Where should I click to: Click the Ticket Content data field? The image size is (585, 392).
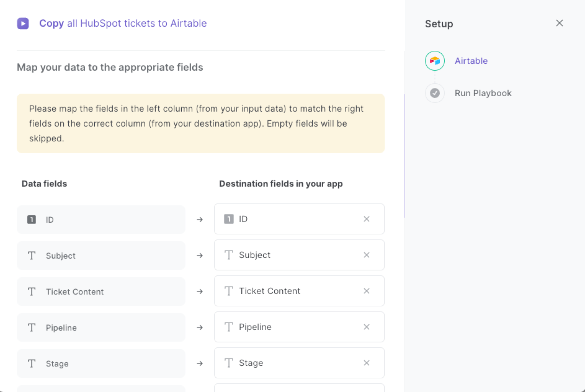101,291
